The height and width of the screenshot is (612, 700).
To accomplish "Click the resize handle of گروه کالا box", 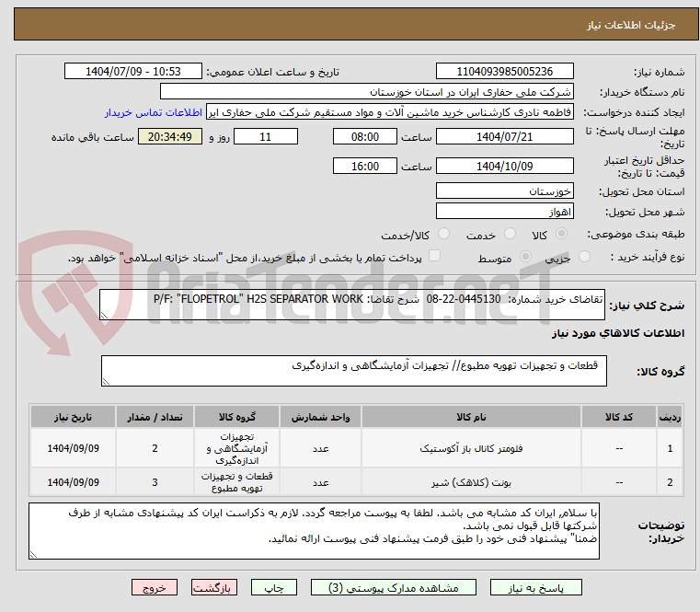I will pos(107,381).
